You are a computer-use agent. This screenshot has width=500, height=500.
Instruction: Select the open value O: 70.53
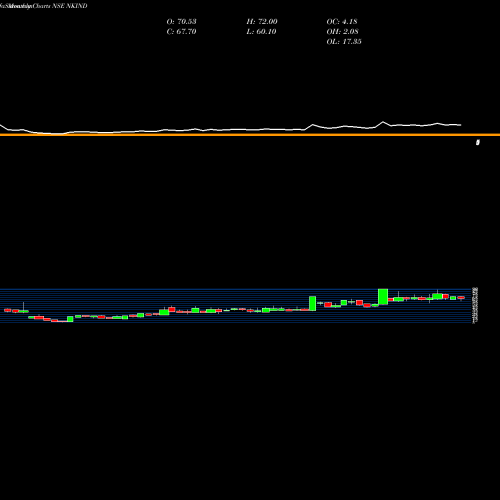point(181,22)
